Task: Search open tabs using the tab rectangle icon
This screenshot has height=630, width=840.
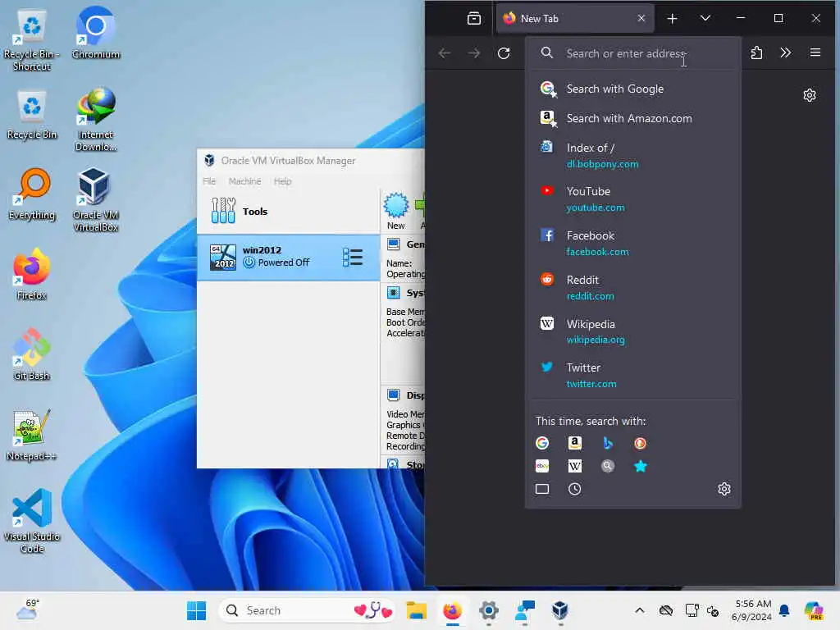Action: 542,489
